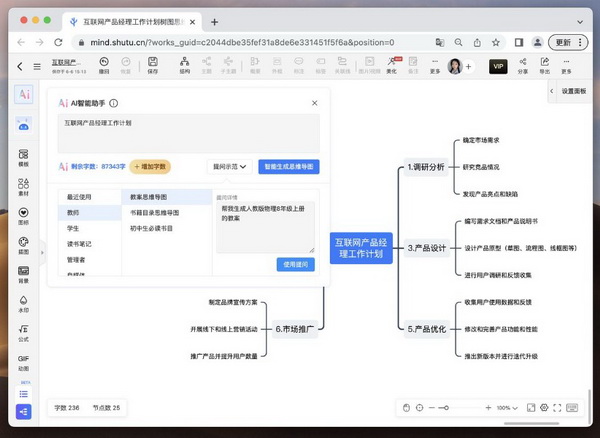600x438 pixels.
Task: Open 水印 watermark tool in sidebar
Action: tap(23, 304)
